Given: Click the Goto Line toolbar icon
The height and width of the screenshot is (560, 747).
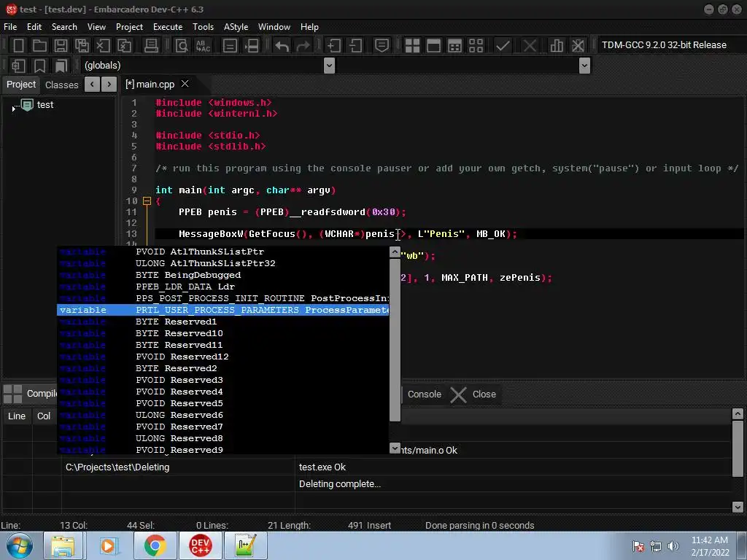Looking at the screenshot, I should pos(252,46).
